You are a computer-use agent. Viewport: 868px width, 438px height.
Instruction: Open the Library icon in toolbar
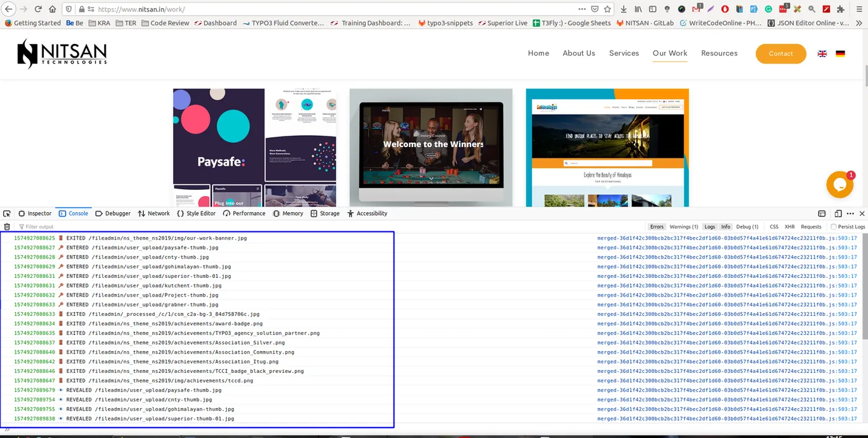coord(638,9)
